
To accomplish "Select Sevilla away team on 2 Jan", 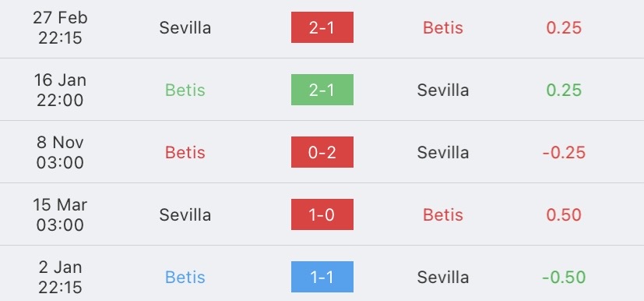I will point(443,278).
